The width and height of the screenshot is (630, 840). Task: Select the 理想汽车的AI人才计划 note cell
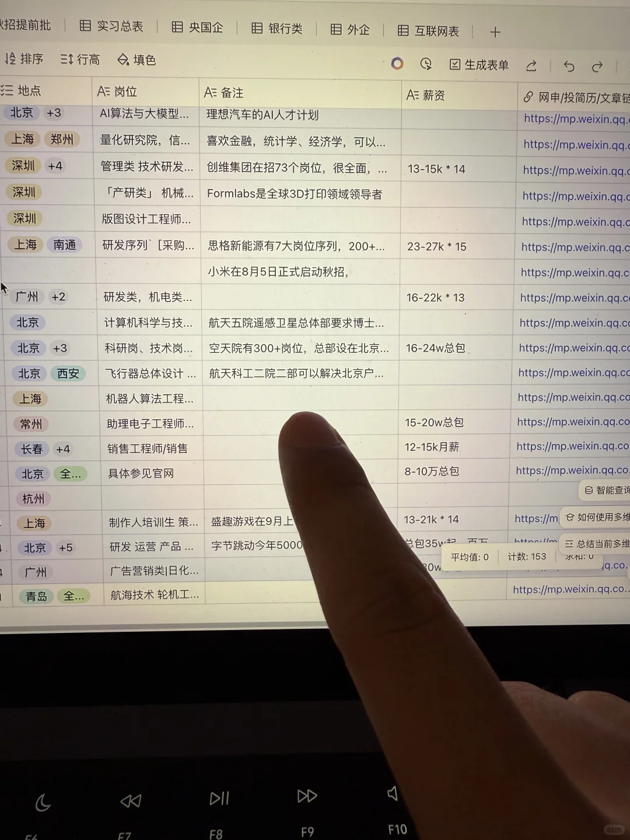tap(300, 115)
